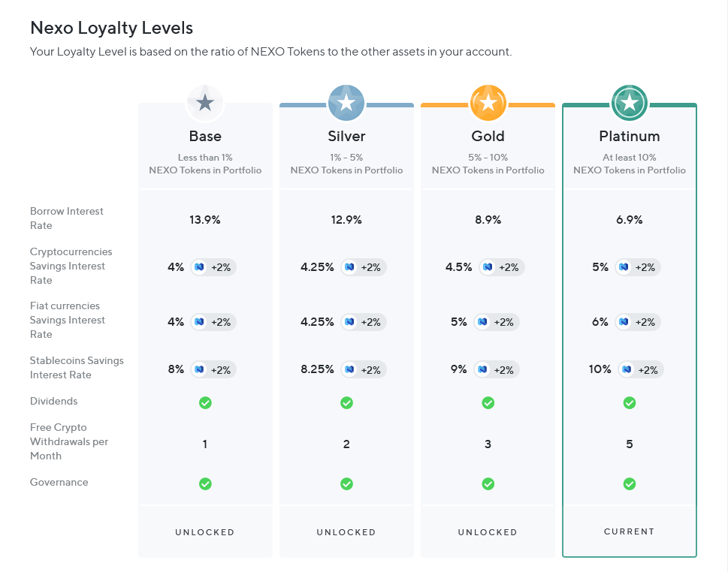
Task: Click the NEXO token icon in Silver cryptocurrencies row
Action: click(349, 267)
